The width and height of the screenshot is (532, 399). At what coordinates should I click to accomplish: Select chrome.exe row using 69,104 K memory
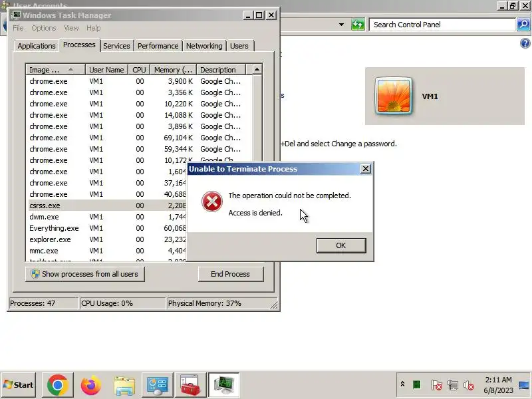[139, 138]
